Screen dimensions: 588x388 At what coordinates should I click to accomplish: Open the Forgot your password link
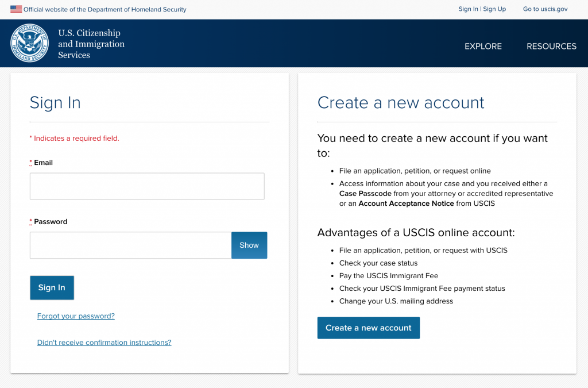pos(76,316)
